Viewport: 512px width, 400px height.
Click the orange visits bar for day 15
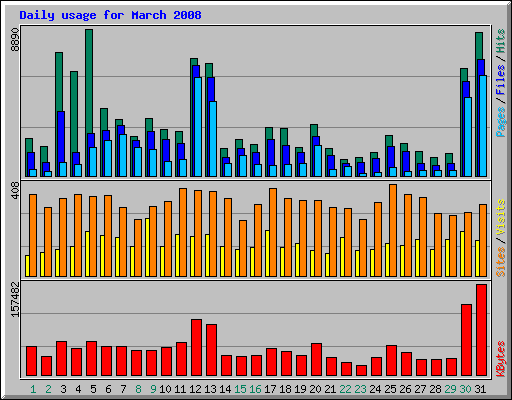[243, 248]
